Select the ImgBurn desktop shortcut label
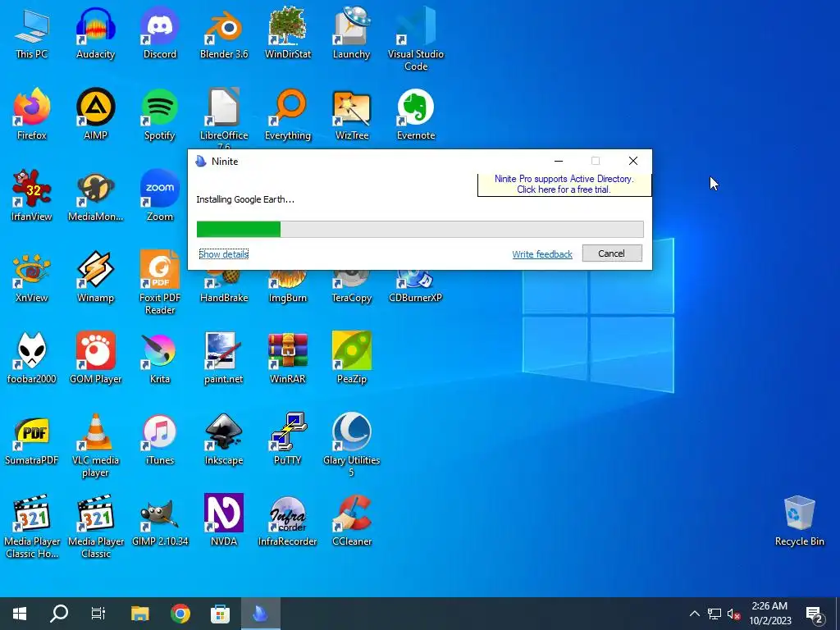840x630 pixels. (288, 298)
